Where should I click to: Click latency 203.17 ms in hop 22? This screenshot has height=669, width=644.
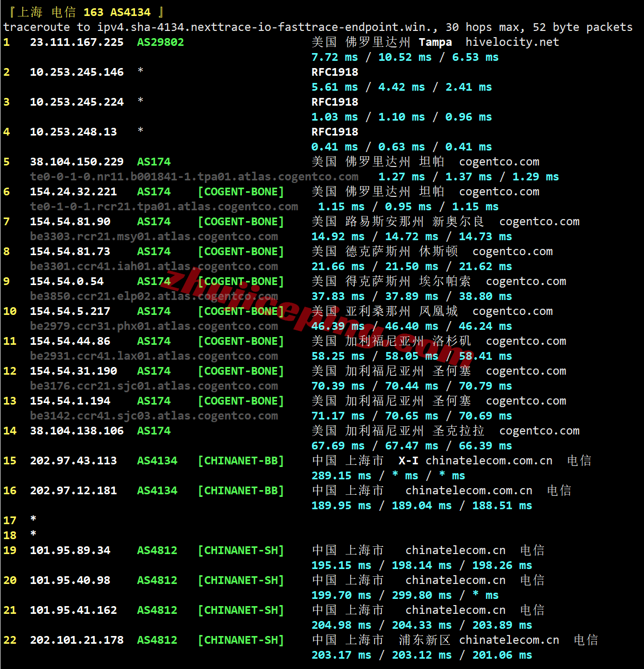[341, 655]
